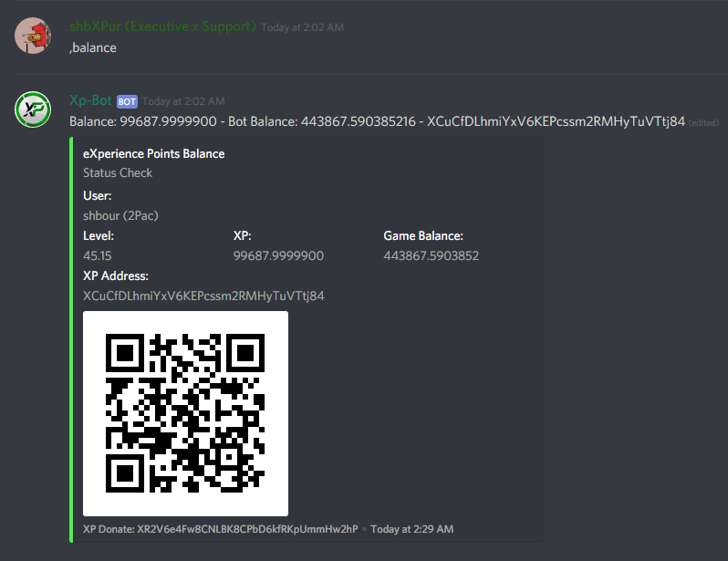Click the shbXPur (Executive x Support) username

pos(162,26)
